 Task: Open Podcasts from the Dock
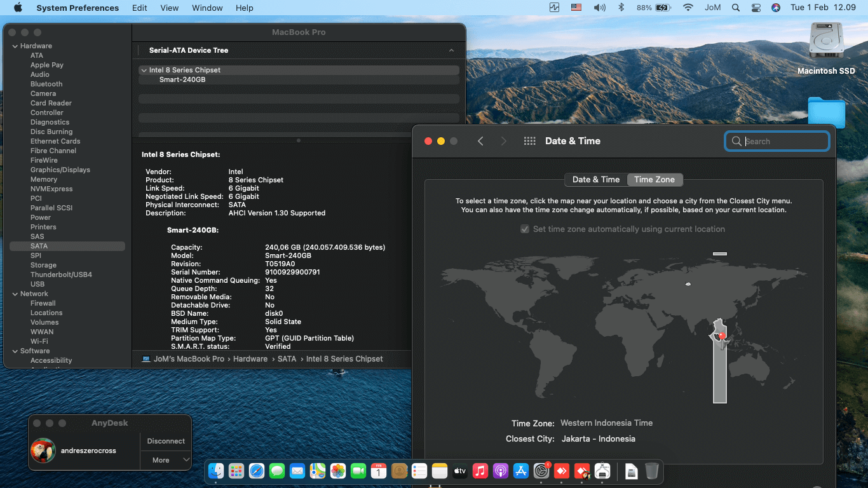click(x=501, y=471)
